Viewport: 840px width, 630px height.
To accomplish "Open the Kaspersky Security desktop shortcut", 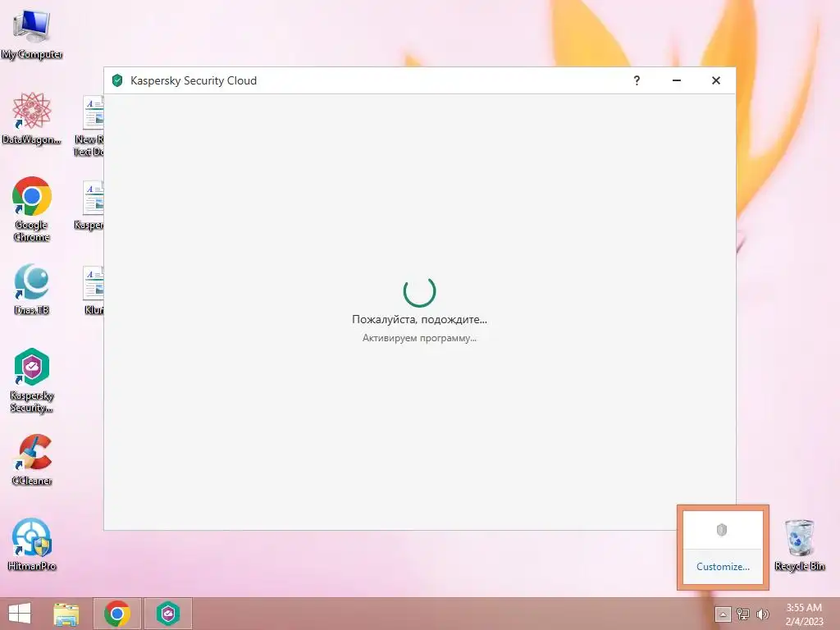I will pyautogui.click(x=32, y=380).
